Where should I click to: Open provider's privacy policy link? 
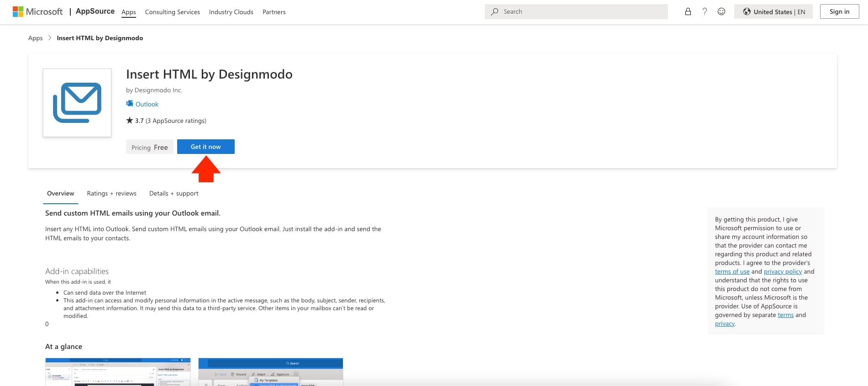pyautogui.click(x=783, y=271)
